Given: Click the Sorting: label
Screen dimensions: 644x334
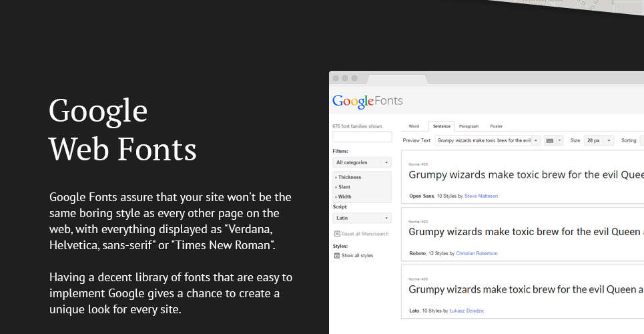Looking at the screenshot, I should tap(629, 141).
